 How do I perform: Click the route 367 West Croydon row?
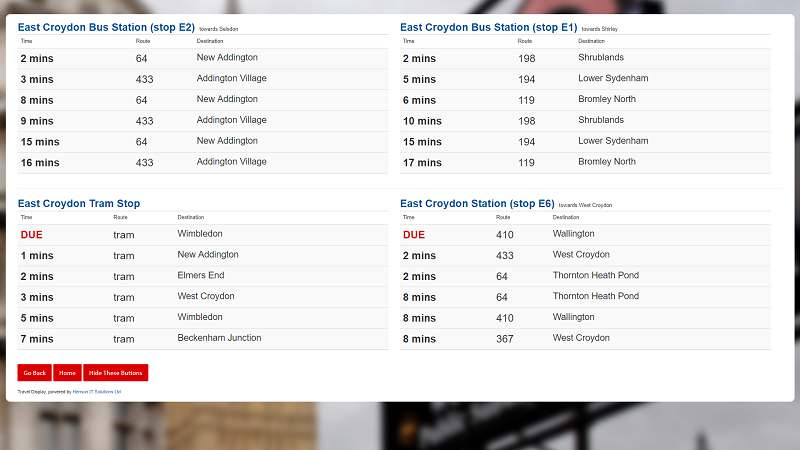click(584, 339)
